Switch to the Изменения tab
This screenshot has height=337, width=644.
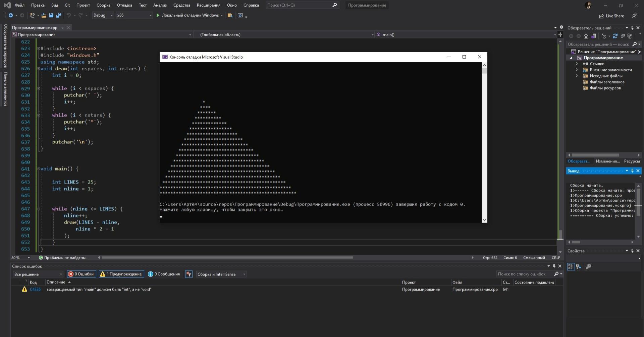click(x=607, y=161)
